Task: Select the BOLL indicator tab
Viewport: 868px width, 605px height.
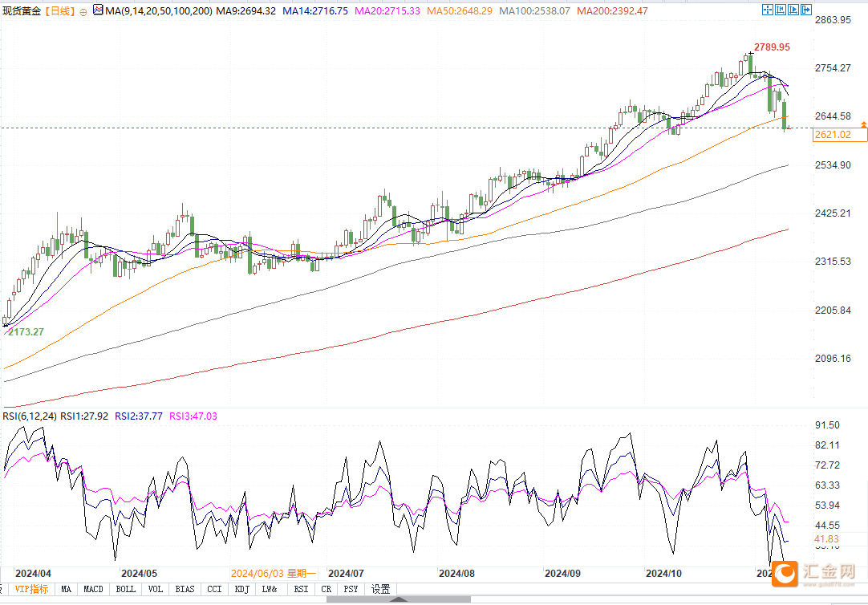Action: tap(126, 589)
